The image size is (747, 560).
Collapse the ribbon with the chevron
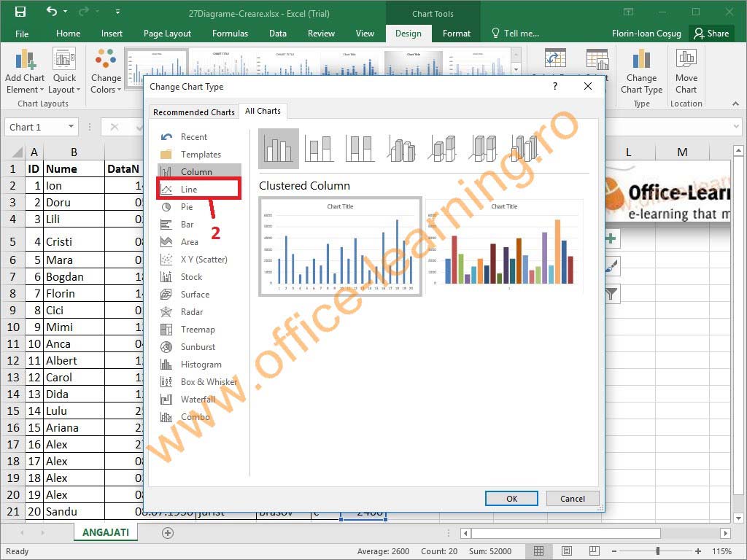click(735, 104)
